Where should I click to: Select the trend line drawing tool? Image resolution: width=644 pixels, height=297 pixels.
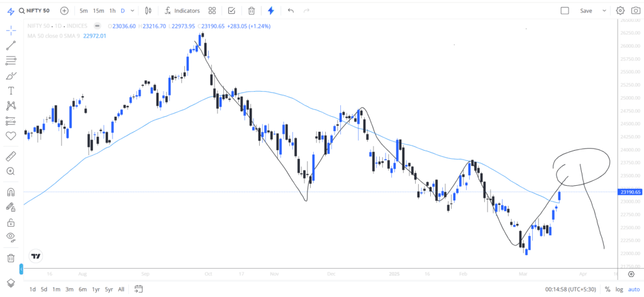click(x=11, y=46)
